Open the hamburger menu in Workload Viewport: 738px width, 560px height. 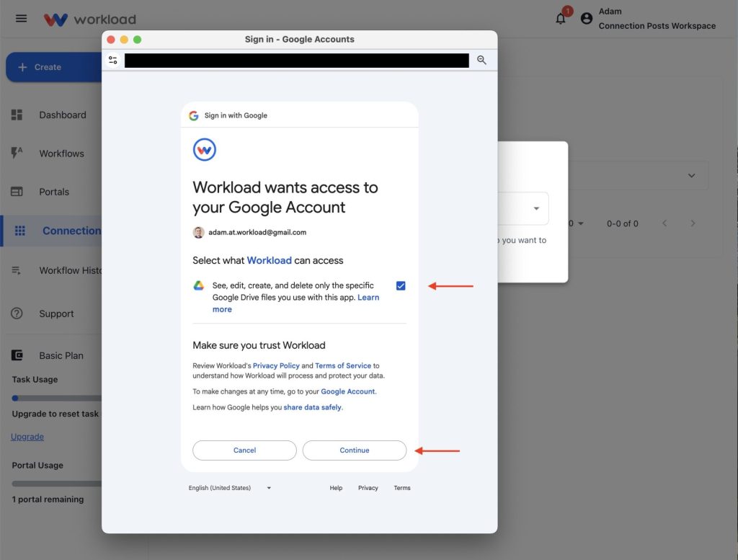coord(21,18)
